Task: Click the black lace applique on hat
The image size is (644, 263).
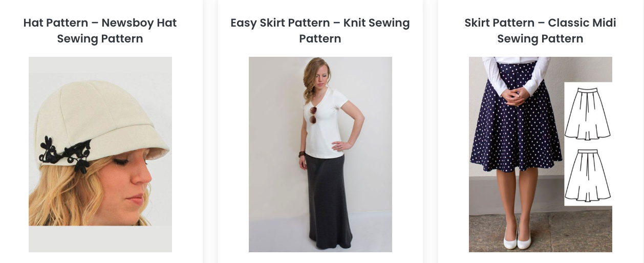Action: (66, 153)
